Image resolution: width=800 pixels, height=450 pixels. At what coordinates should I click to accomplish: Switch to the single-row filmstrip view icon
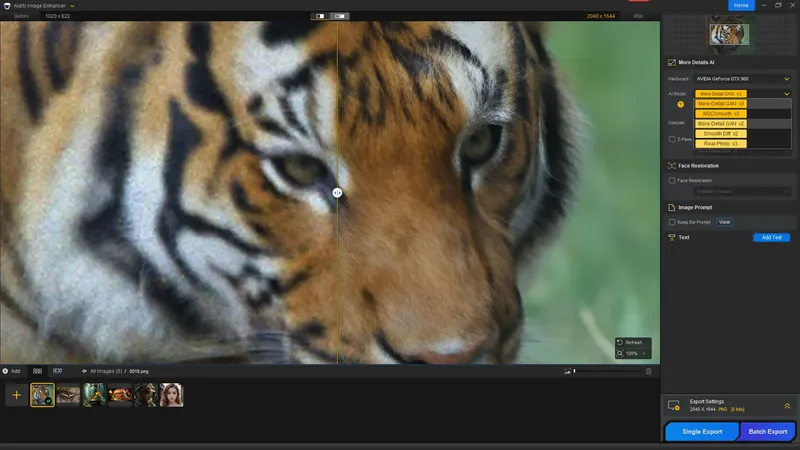(x=57, y=371)
